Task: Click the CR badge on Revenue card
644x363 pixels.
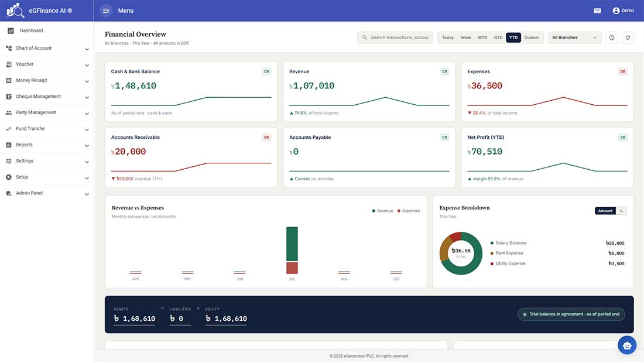Action: pyautogui.click(x=444, y=71)
